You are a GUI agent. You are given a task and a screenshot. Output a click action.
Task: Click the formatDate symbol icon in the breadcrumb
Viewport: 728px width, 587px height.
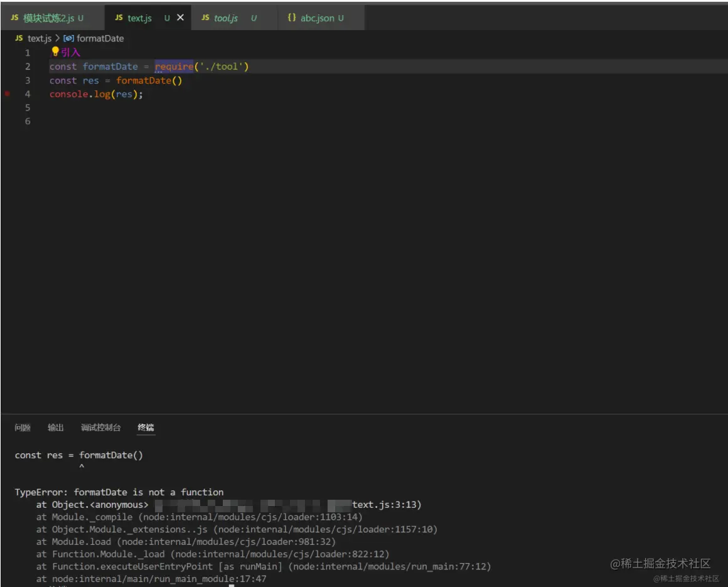(70, 38)
